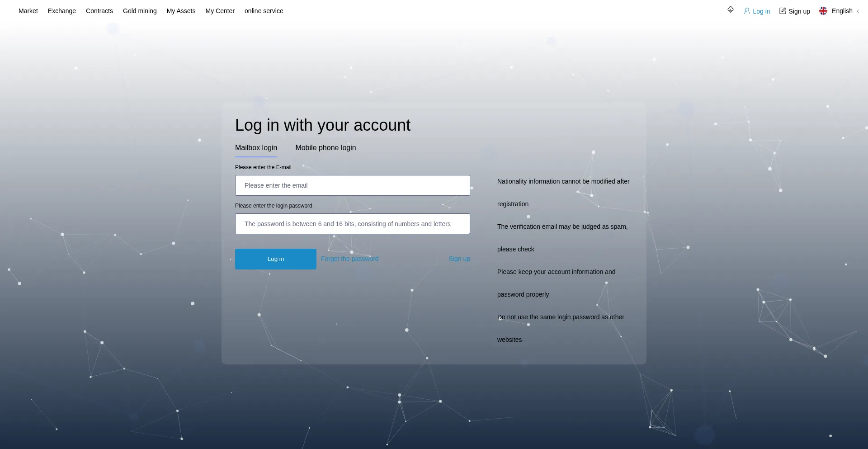Open Contracts in the top navigation
Image resolution: width=868 pixels, height=449 pixels.
tap(99, 11)
